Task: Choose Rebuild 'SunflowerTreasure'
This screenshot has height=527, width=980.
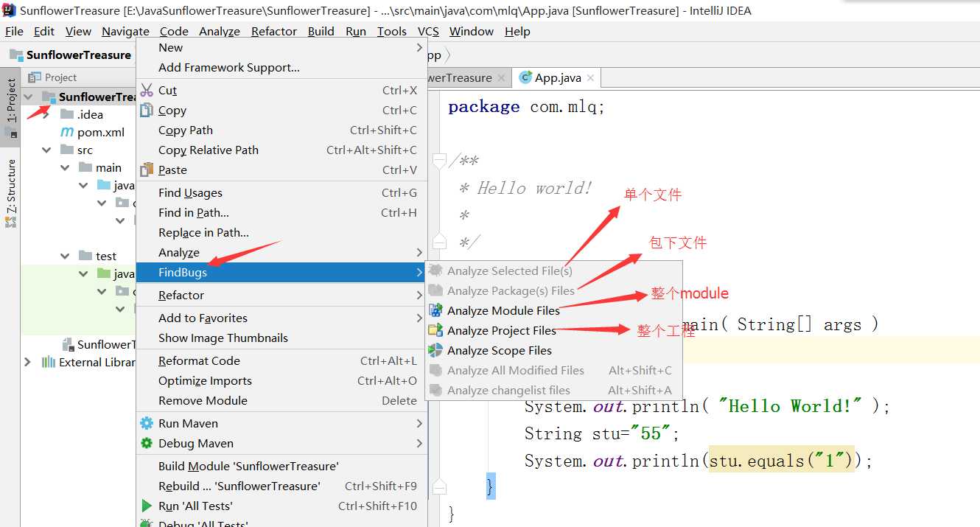Action: click(x=281, y=486)
